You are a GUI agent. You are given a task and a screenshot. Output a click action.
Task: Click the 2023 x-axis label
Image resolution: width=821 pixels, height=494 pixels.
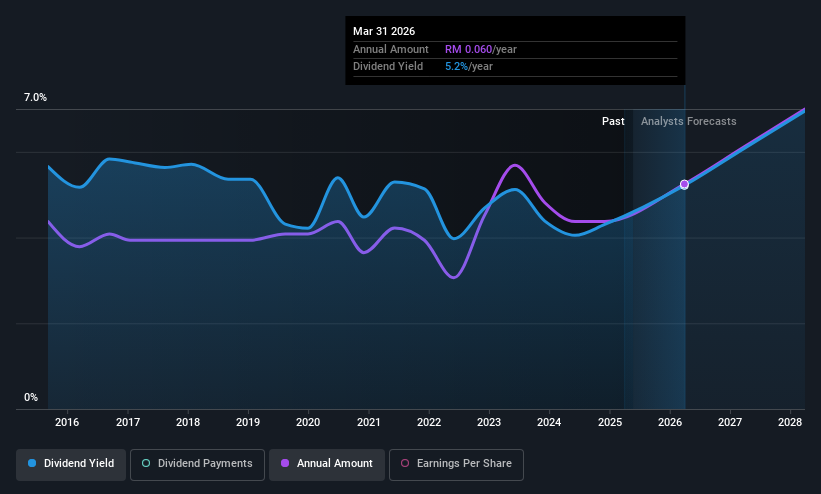click(x=489, y=422)
